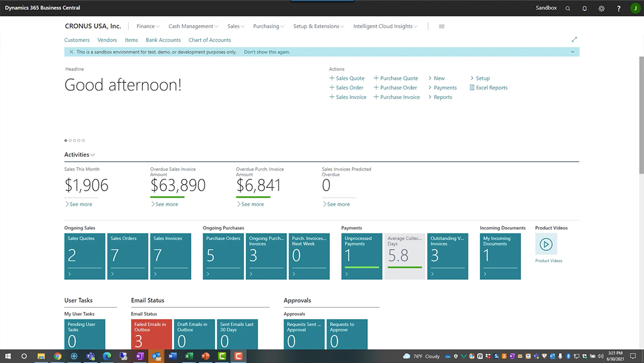Open PowerPoint from taskbar
The width and height of the screenshot is (644, 363).
click(x=205, y=356)
